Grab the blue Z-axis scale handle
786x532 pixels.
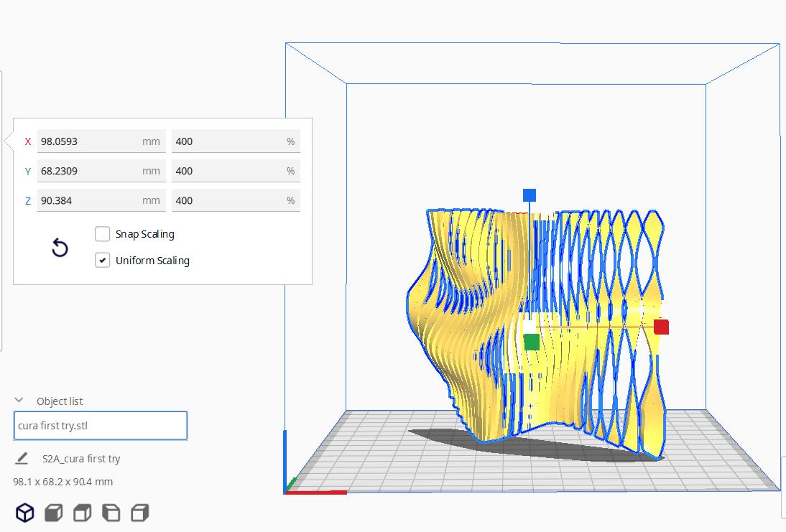click(x=530, y=195)
